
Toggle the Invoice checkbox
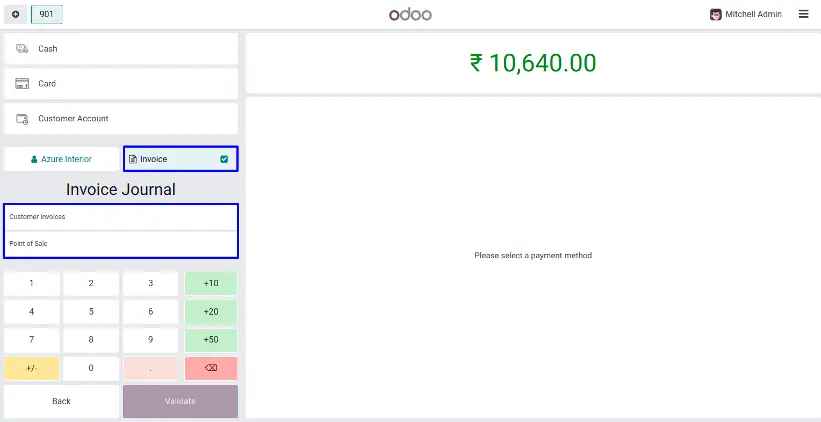[x=224, y=159]
